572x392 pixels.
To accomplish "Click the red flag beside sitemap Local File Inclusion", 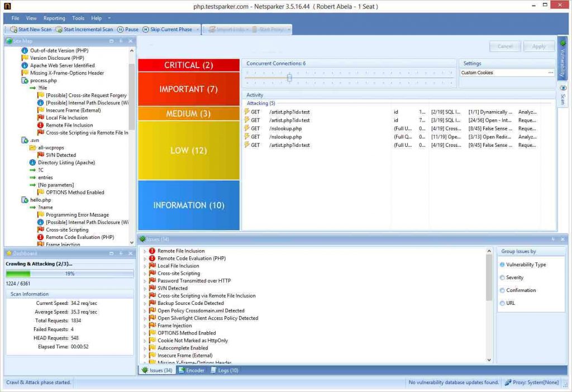I will [x=40, y=117].
